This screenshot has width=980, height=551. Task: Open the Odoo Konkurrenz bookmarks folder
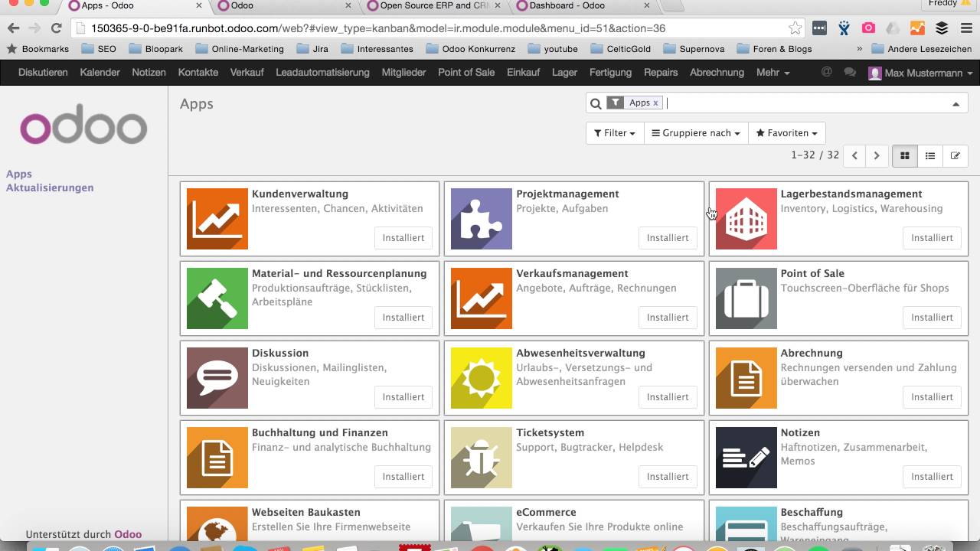click(471, 49)
